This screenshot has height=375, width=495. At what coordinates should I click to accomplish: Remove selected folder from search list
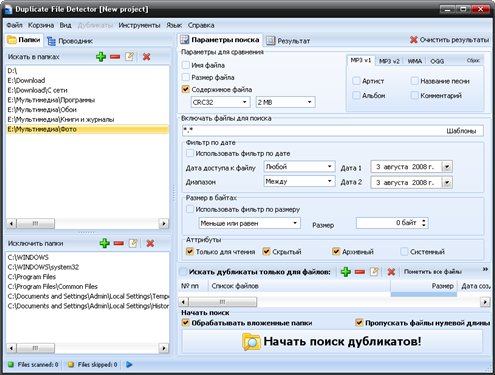(x=115, y=57)
